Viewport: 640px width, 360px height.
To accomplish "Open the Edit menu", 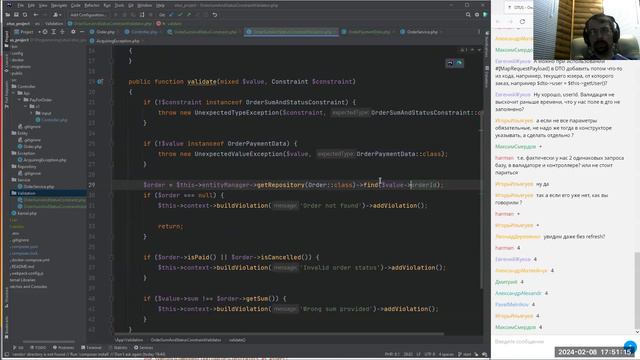I will 31,5.
